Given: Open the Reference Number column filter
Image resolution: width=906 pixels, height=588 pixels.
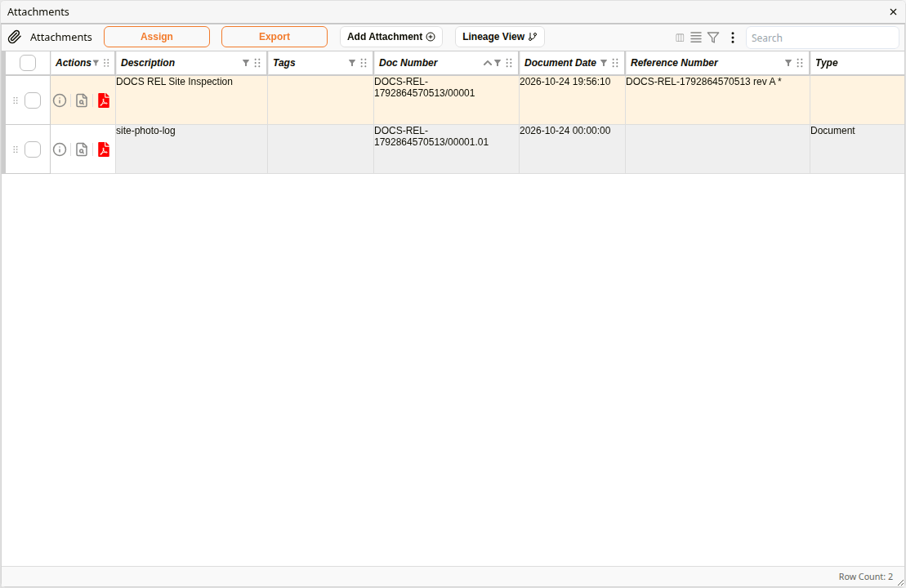Looking at the screenshot, I should [x=788, y=63].
